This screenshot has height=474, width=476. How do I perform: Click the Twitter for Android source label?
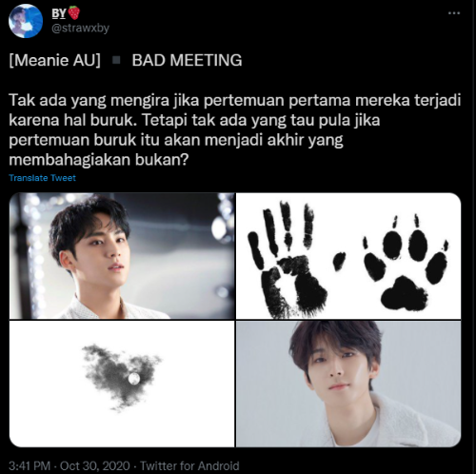point(189,465)
